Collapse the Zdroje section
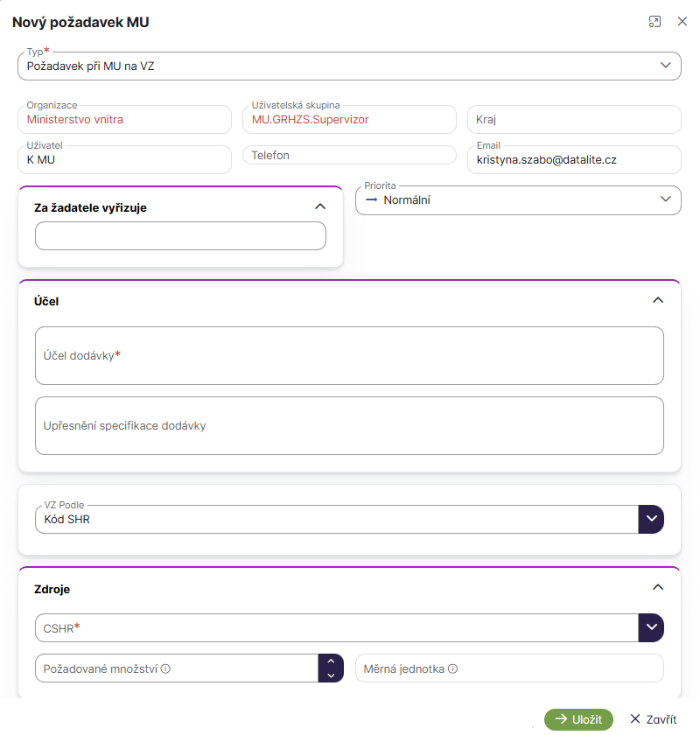Image resolution: width=700 pixels, height=735 pixels. click(x=658, y=588)
